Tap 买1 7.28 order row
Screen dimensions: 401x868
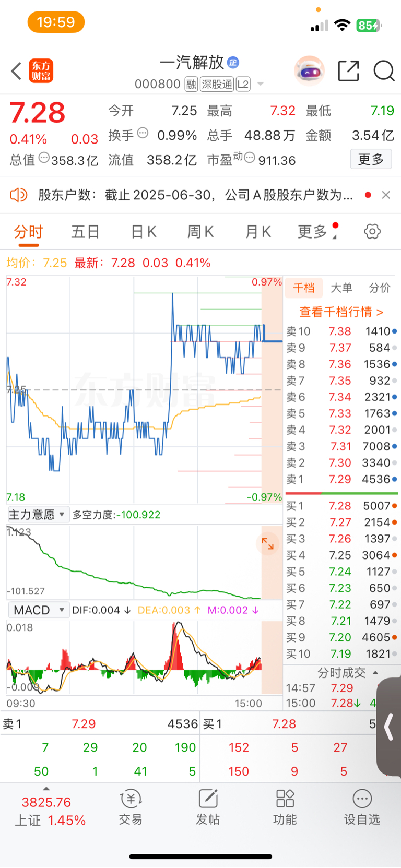click(341, 506)
